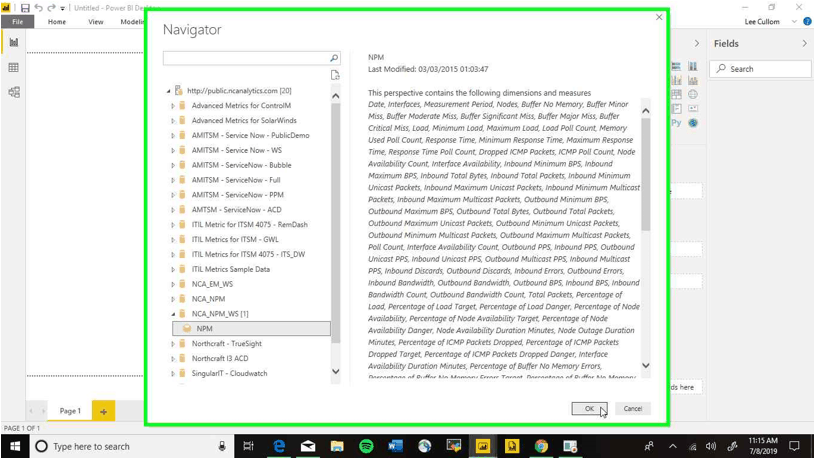Screen dimensions: 816x459
Task: Select the Python visual icon
Action: coord(676,123)
